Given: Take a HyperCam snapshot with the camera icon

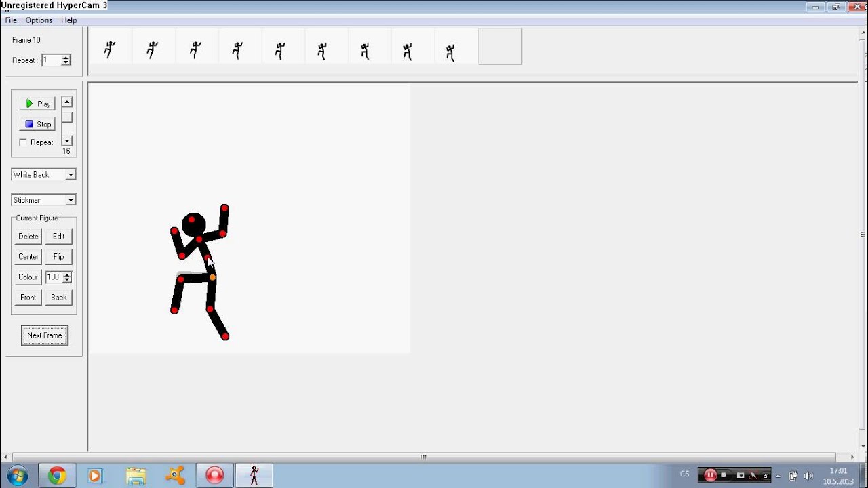Looking at the screenshot, I should pos(741,475).
